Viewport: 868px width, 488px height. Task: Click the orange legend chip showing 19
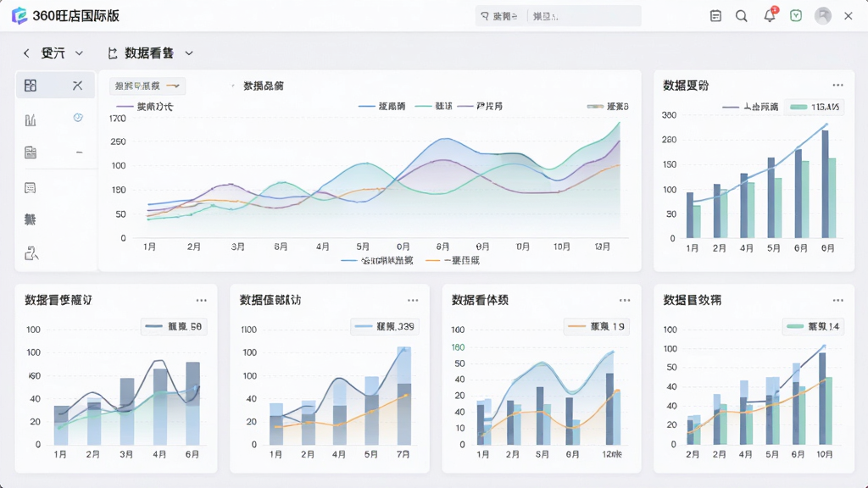[x=597, y=327]
